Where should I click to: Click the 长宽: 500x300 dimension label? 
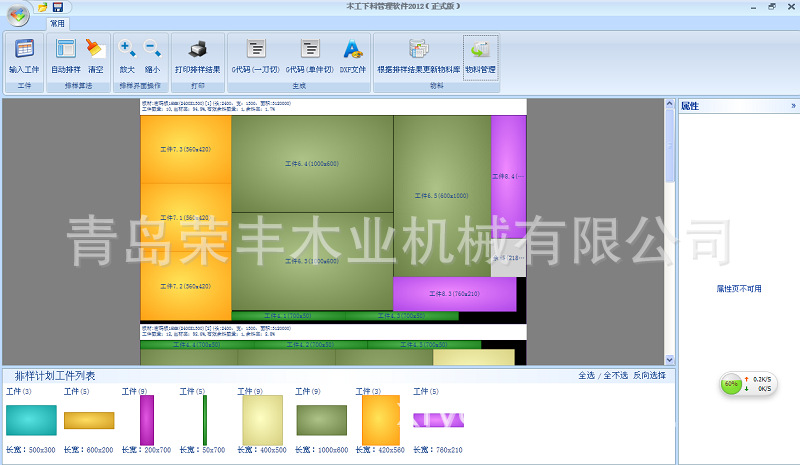pos(31,450)
